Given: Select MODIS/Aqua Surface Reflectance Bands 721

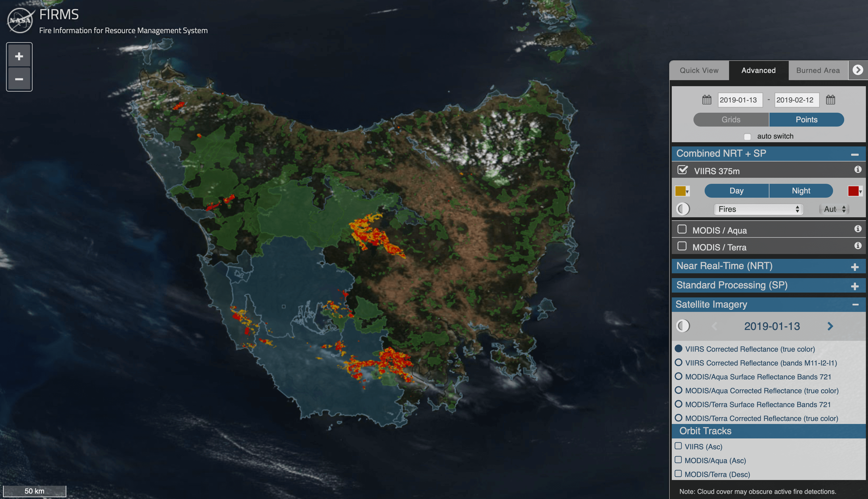Looking at the screenshot, I should (678, 376).
